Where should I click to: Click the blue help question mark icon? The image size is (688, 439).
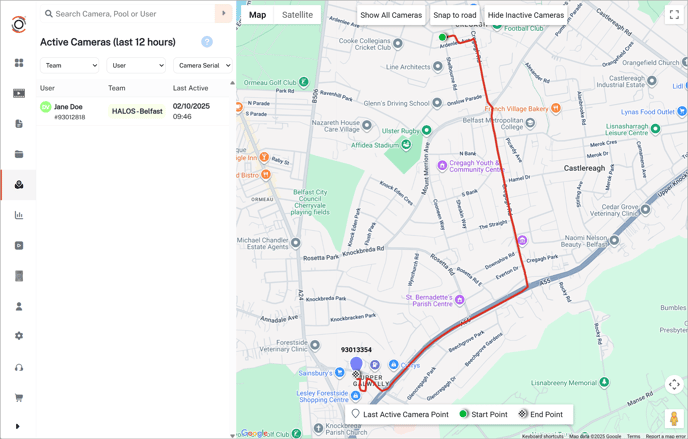(207, 42)
